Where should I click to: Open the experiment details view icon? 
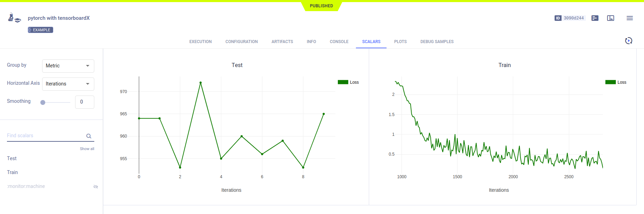pos(595,18)
